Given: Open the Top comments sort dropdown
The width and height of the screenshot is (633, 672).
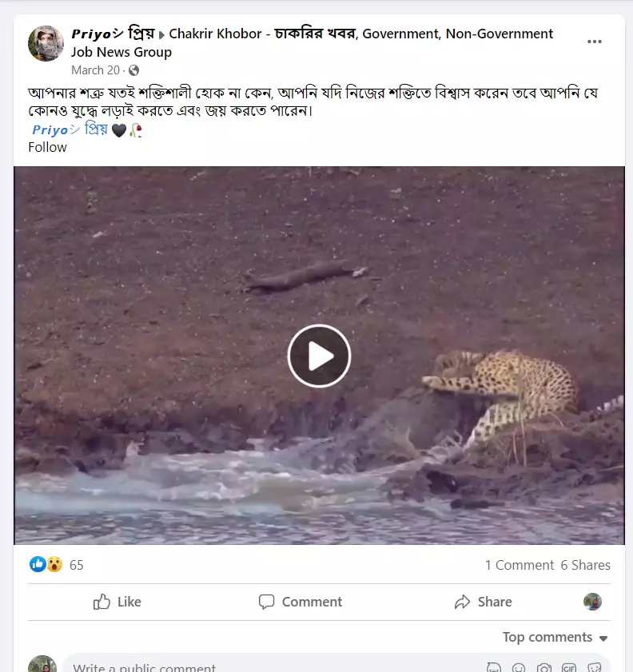Looking at the screenshot, I should [555, 637].
